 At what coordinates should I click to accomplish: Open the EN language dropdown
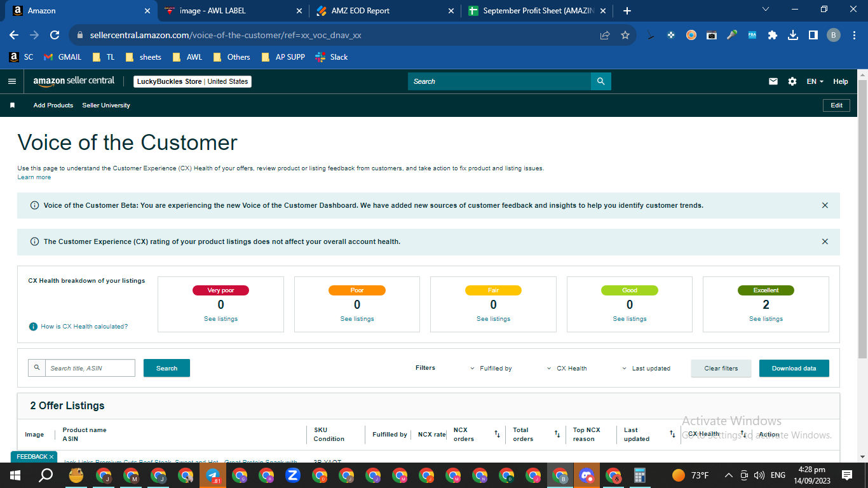point(815,81)
